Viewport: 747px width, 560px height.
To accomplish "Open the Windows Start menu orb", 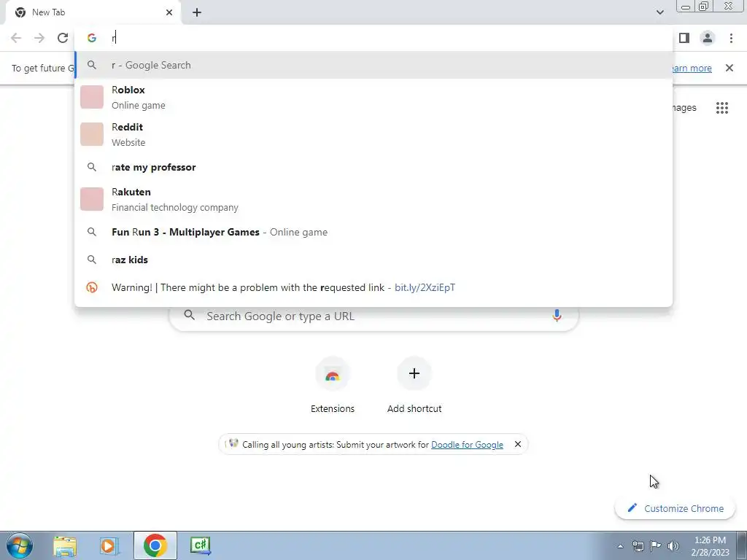I will (19, 545).
